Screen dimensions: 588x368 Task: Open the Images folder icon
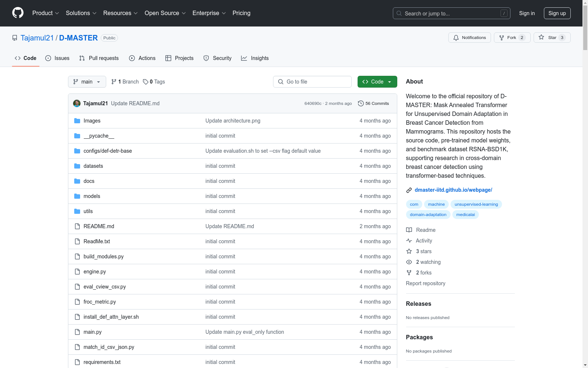[x=77, y=121]
